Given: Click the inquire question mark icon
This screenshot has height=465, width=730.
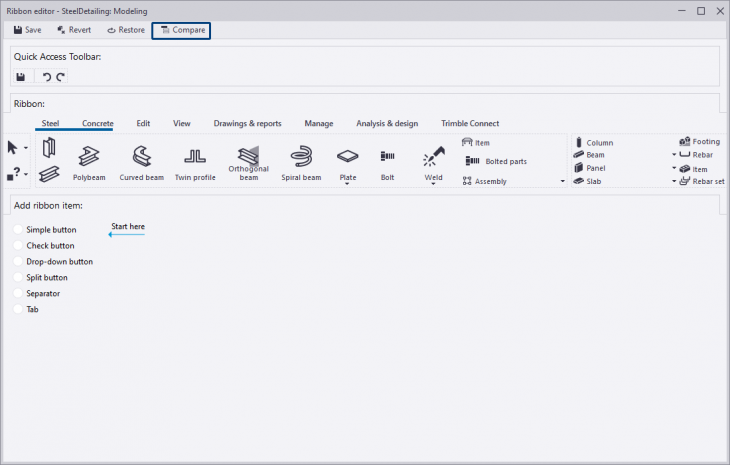Looking at the screenshot, I should point(14,174).
